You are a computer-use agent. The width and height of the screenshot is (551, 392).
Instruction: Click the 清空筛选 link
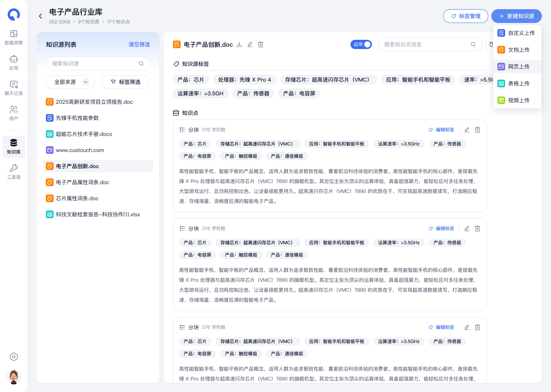(139, 44)
